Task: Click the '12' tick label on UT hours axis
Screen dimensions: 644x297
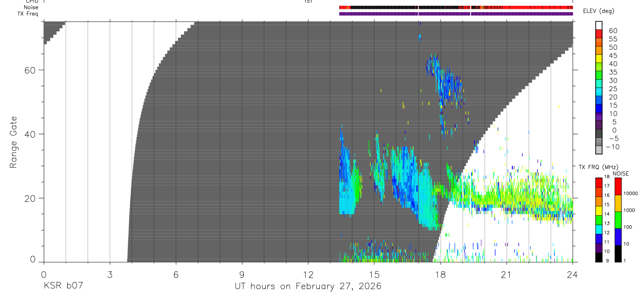Action: [x=308, y=274]
